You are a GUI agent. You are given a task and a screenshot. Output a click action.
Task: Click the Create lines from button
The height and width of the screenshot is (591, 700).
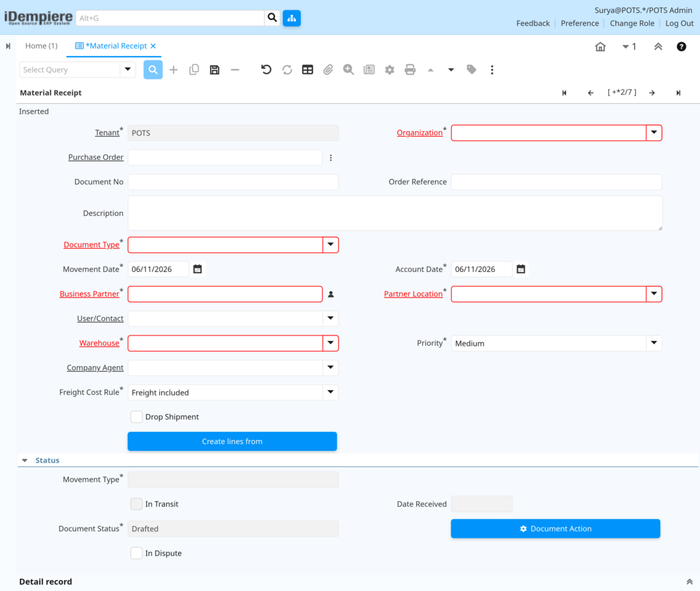[x=232, y=441]
